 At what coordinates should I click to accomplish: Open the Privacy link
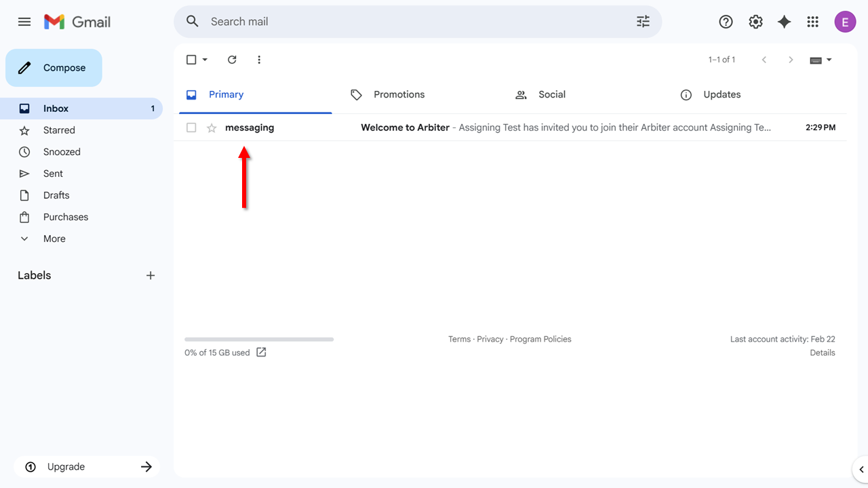click(490, 339)
